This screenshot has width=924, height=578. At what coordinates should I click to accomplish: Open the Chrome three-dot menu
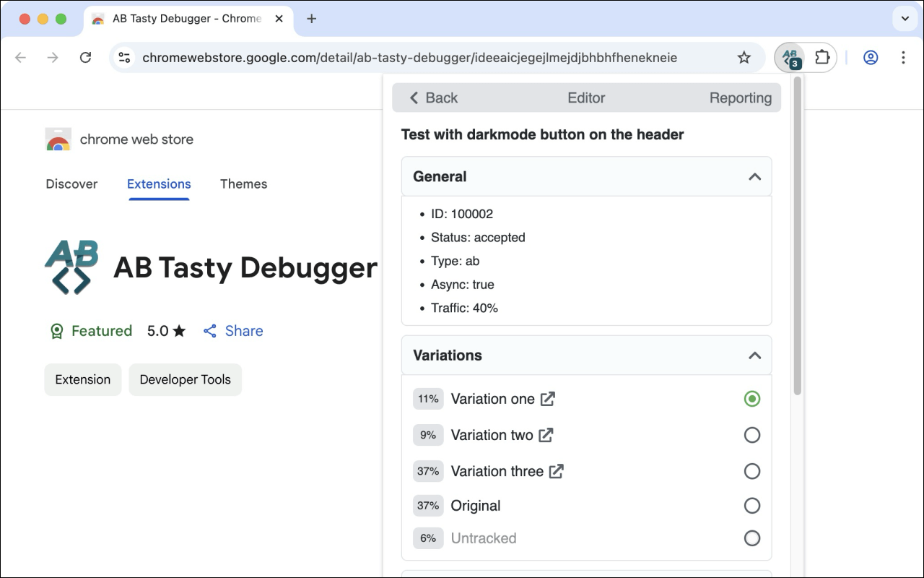pos(903,58)
